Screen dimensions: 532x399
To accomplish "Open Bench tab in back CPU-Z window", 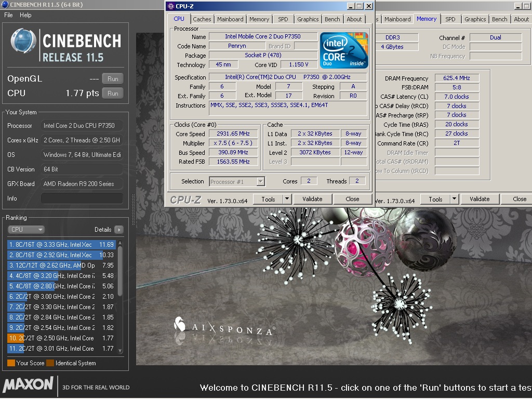I will (x=499, y=19).
